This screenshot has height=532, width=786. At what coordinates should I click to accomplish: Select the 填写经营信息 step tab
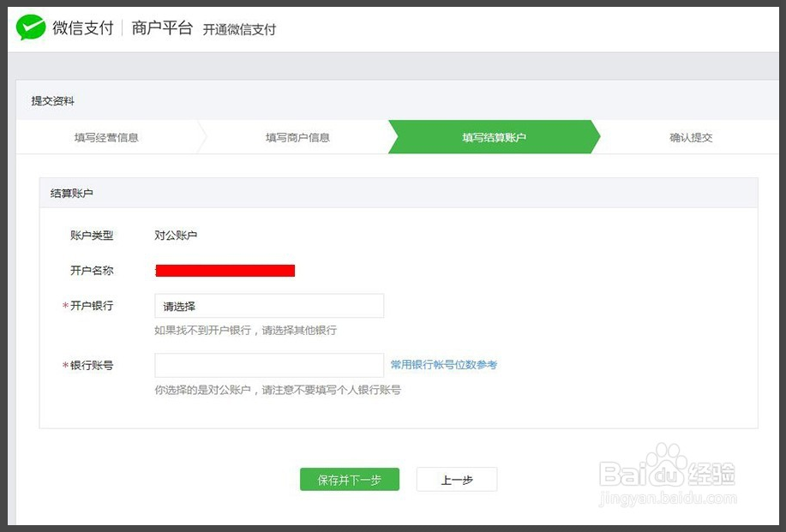click(x=106, y=137)
